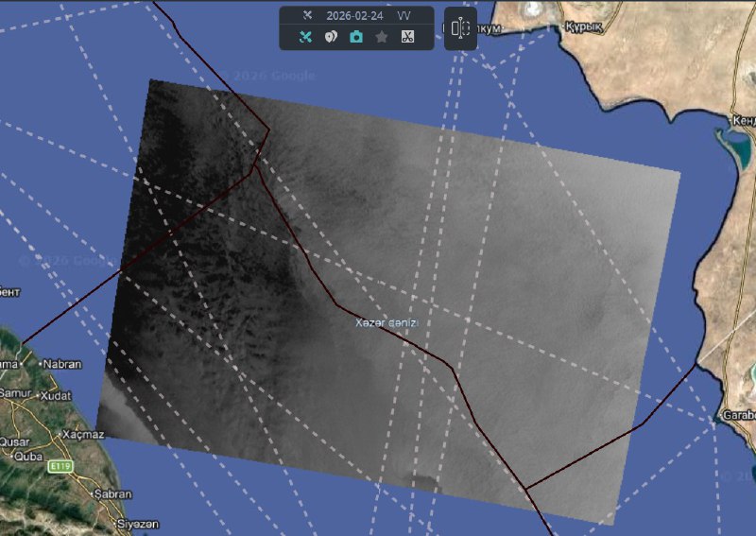
Task: Click the map pins icon
Action: (331, 37)
